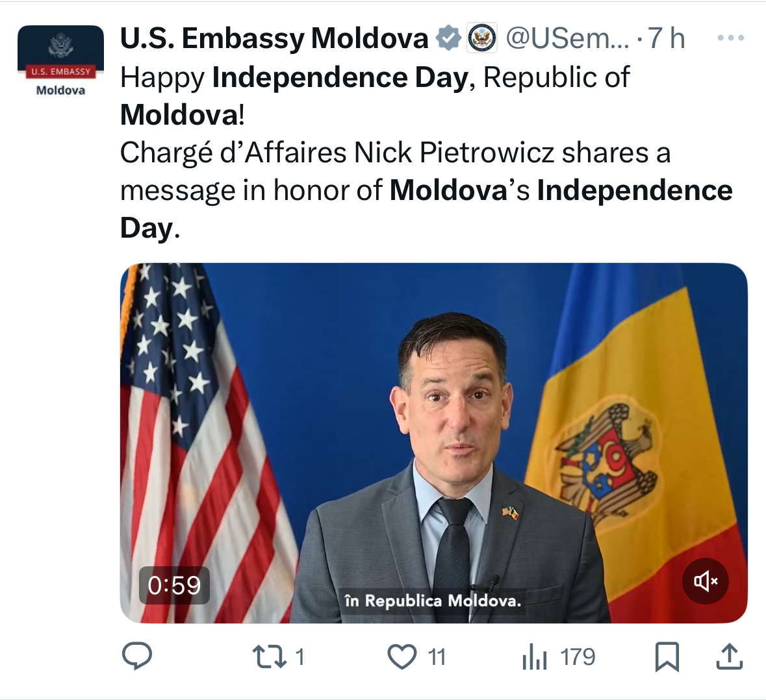
Task: Like the post with heart icon
Action: (402, 656)
